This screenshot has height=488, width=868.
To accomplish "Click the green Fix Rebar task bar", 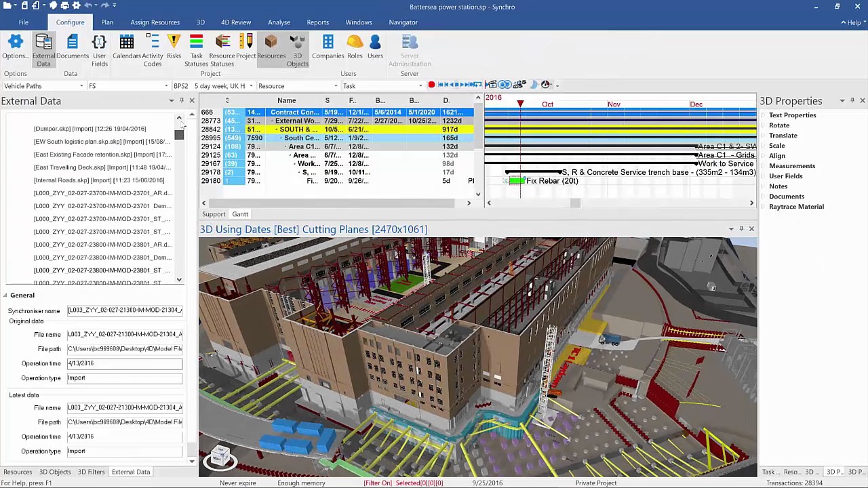I will [517, 181].
